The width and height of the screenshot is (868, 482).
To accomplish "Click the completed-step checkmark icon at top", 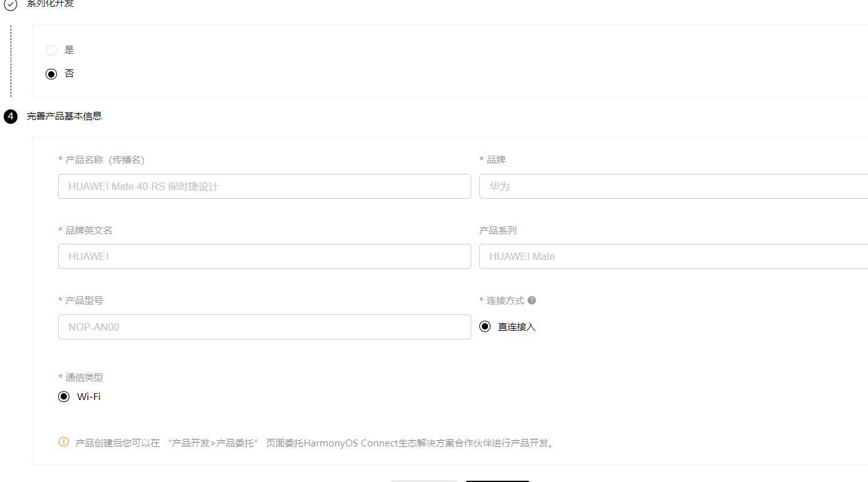I will point(11,5).
